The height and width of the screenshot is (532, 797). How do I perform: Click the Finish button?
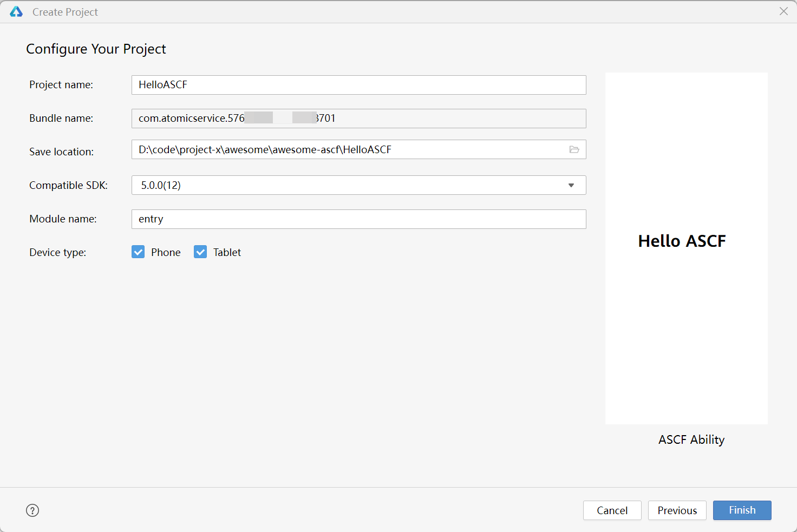point(742,510)
